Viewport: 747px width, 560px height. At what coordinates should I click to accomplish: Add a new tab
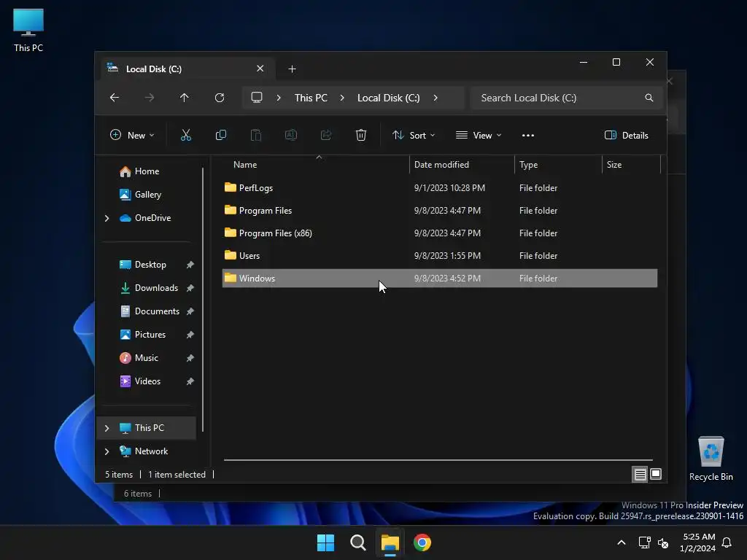pyautogui.click(x=292, y=69)
